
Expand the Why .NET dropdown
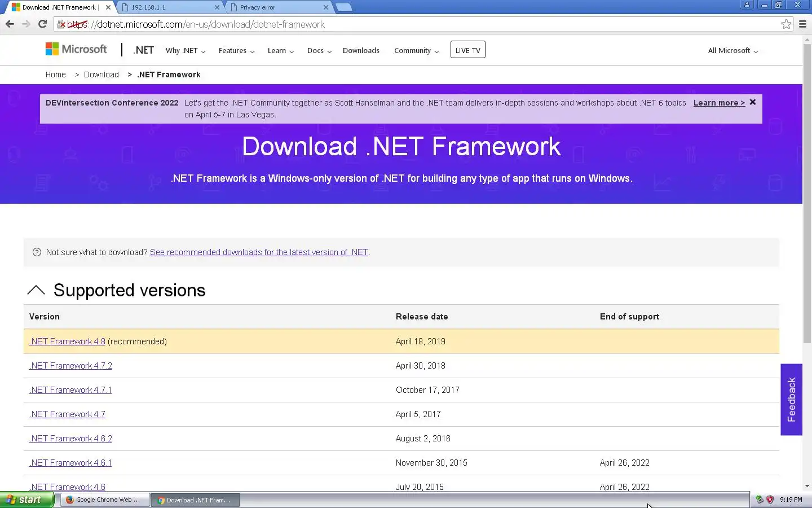coord(186,50)
